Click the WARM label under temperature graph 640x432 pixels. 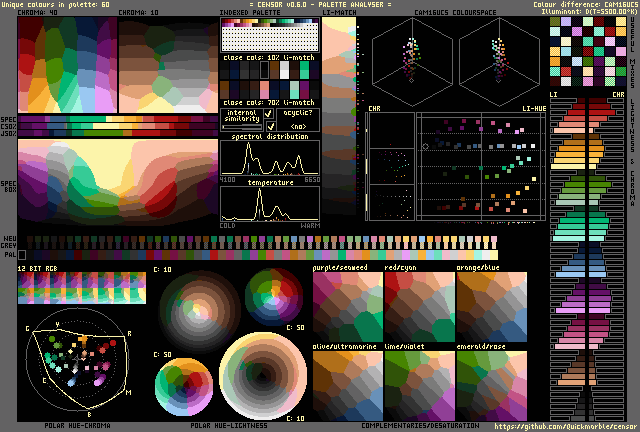click(311, 225)
